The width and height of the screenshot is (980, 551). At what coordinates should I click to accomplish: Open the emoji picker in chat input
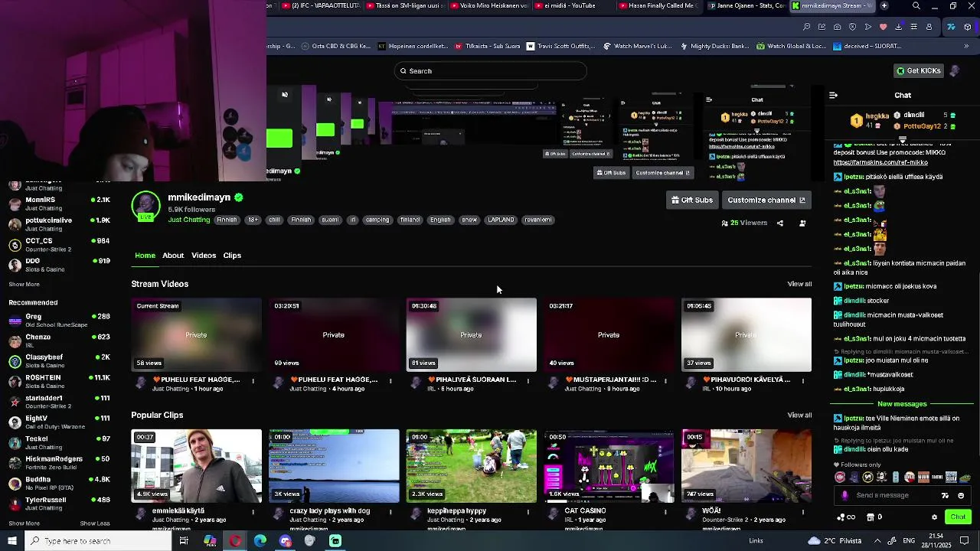point(961,496)
